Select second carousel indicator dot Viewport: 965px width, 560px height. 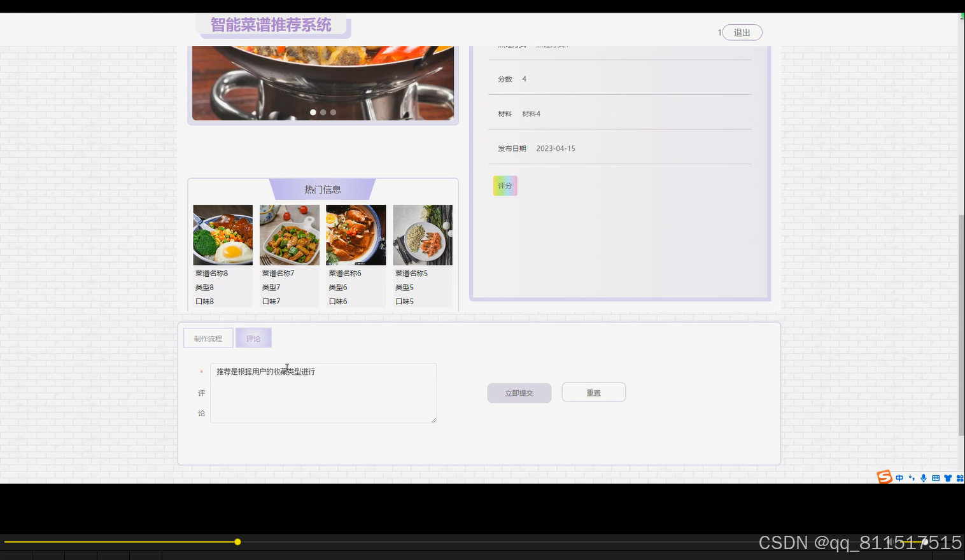323,112
